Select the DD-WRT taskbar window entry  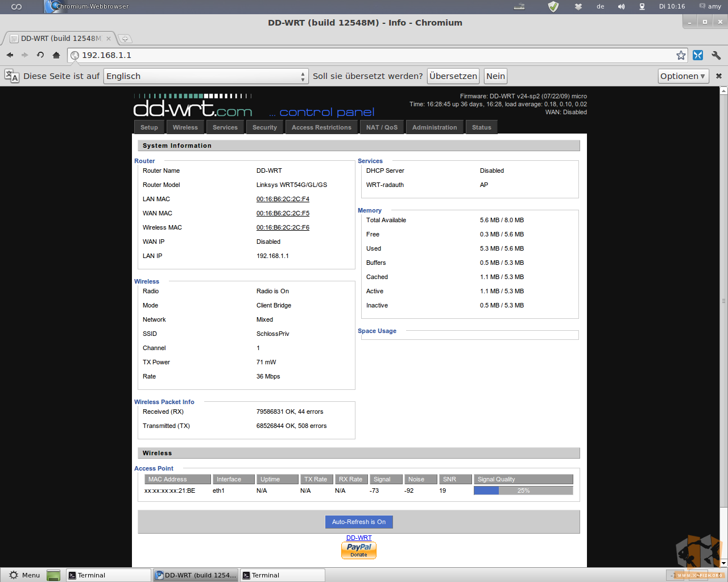pyautogui.click(x=196, y=575)
